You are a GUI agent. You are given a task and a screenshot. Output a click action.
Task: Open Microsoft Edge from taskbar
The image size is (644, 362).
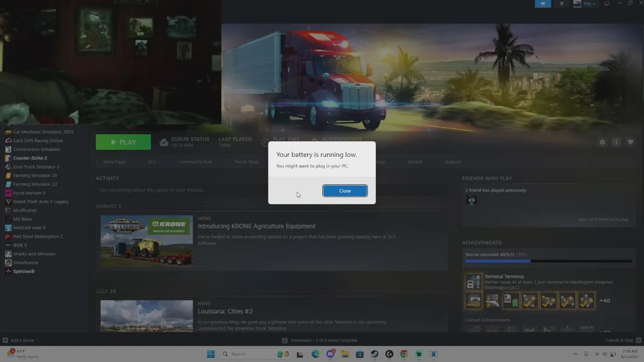[x=315, y=354]
